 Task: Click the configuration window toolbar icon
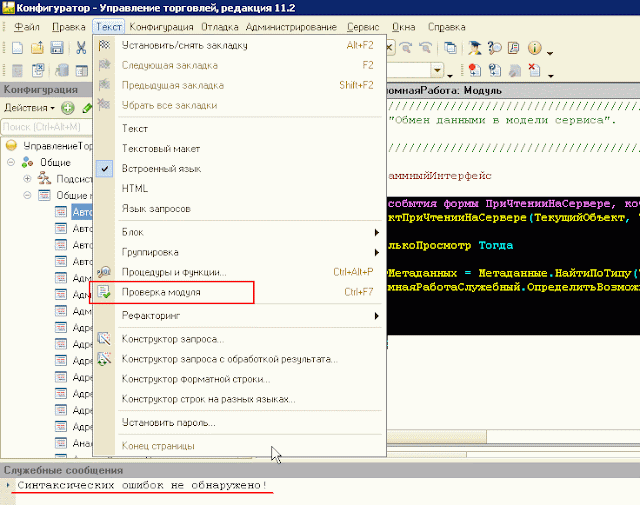coord(82,70)
